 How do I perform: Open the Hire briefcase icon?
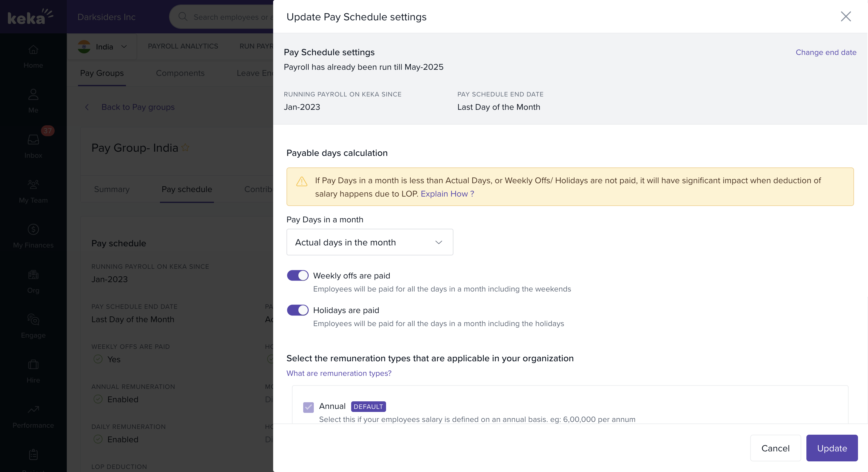(33, 365)
